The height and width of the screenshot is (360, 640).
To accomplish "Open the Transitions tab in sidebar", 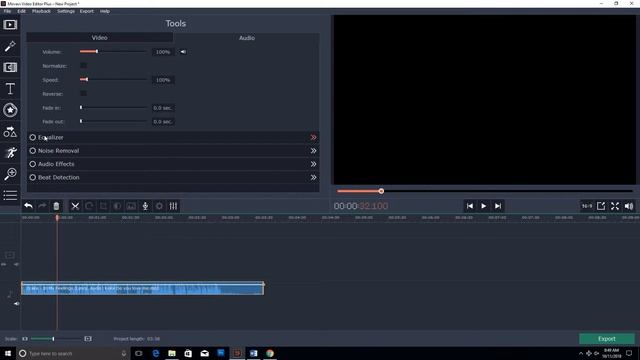I will [x=10, y=67].
